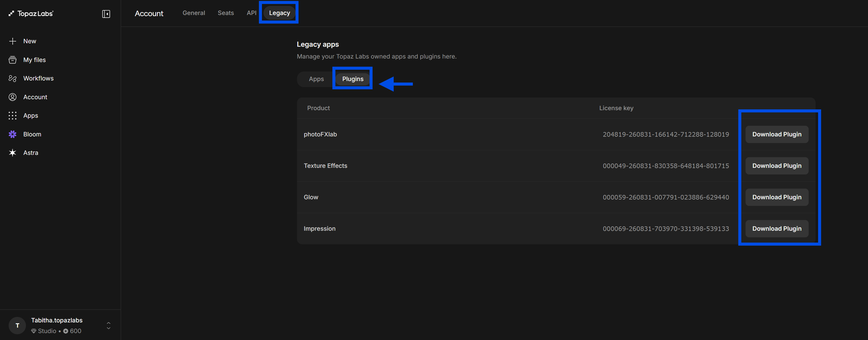
Task: Launch Bloom from the sidebar
Action: [32, 134]
